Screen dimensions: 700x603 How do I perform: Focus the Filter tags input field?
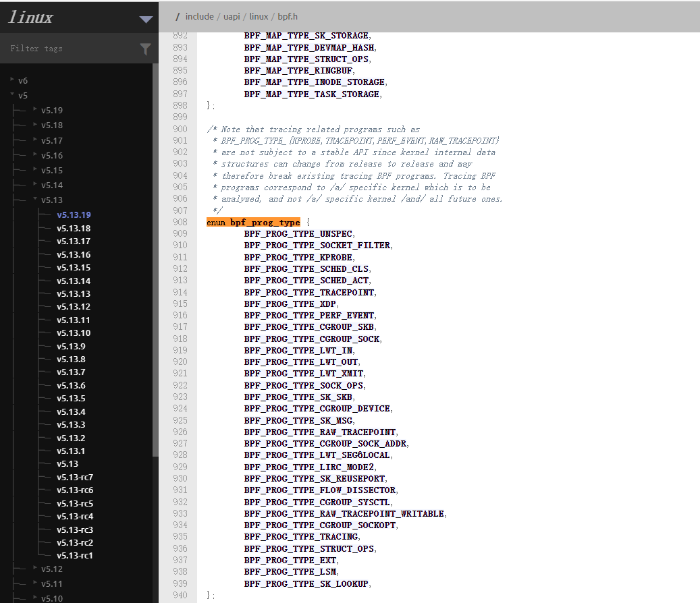pos(72,49)
